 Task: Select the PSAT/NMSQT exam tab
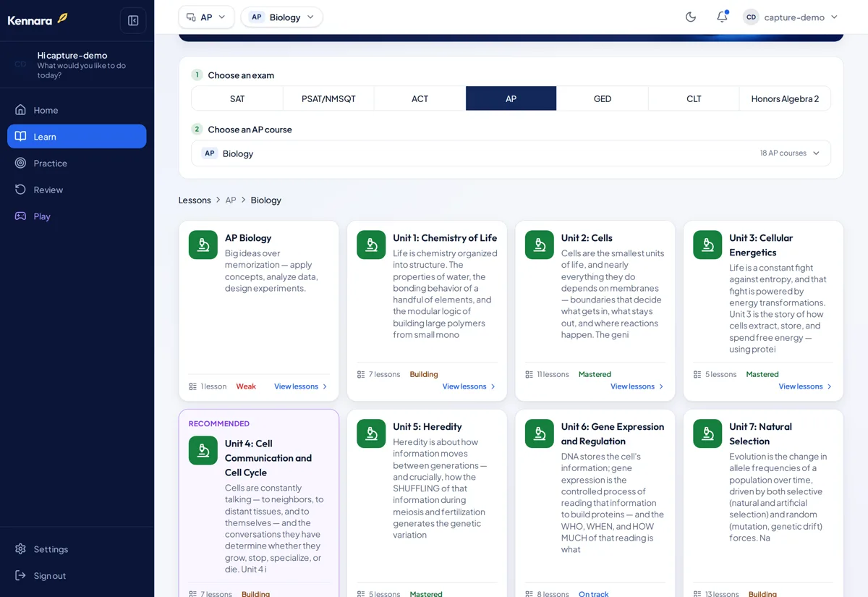coord(328,98)
